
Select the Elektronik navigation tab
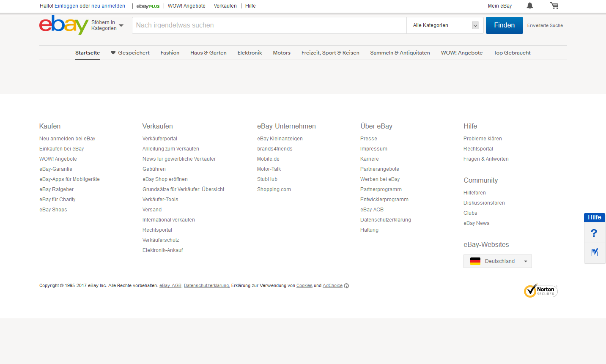pyautogui.click(x=250, y=53)
